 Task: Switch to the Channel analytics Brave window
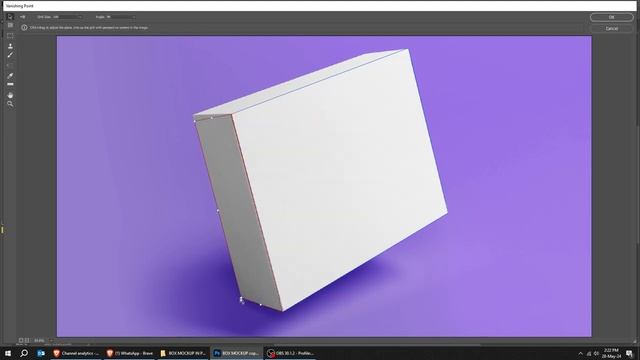pos(76,353)
